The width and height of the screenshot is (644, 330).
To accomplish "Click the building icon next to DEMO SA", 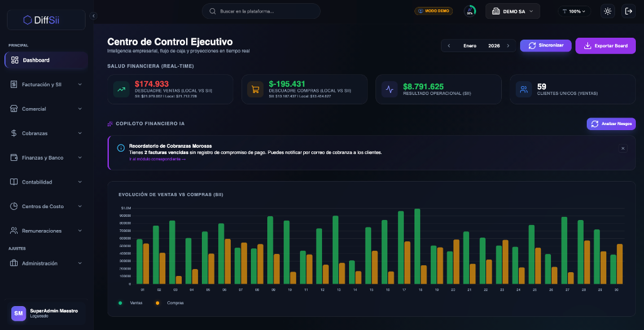I will click(496, 11).
